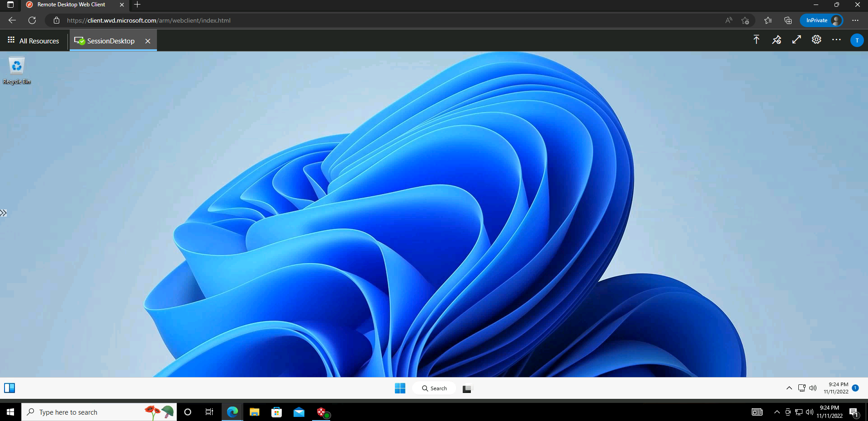Open the blue T user account avatar
This screenshot has height=421, width=868.
click(857, 40)
